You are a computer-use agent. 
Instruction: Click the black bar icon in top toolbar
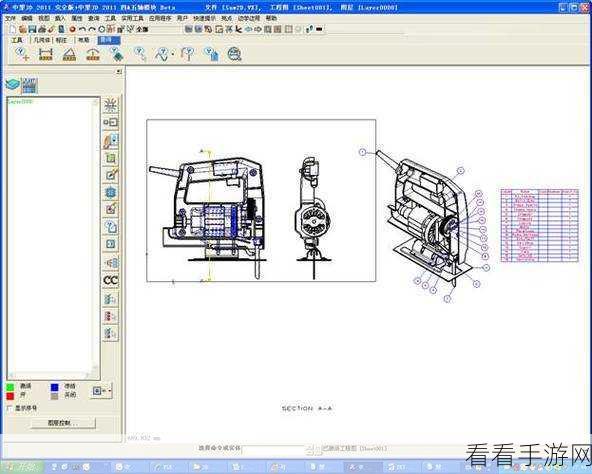click(x=319, y=29)
